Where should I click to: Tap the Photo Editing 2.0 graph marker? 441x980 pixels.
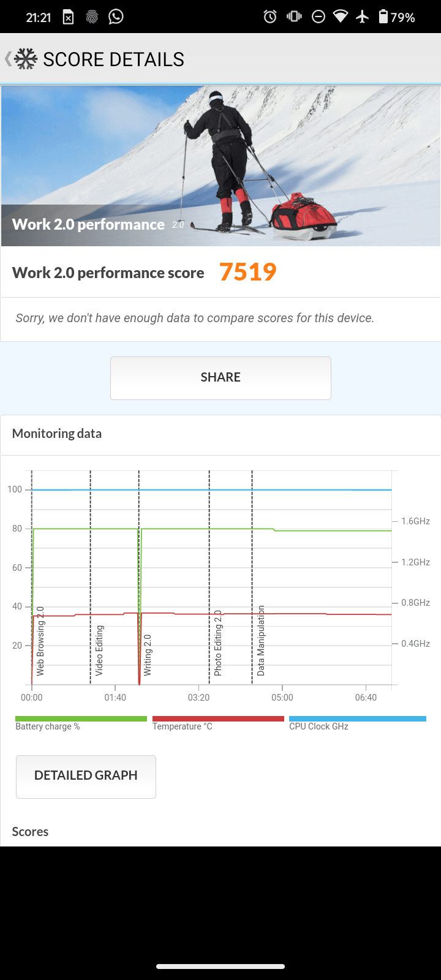click(x=217, y=643)
